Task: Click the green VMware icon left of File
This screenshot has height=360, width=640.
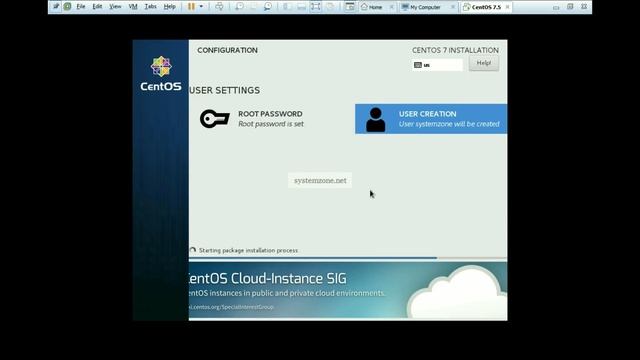Action: click(67, 7)
